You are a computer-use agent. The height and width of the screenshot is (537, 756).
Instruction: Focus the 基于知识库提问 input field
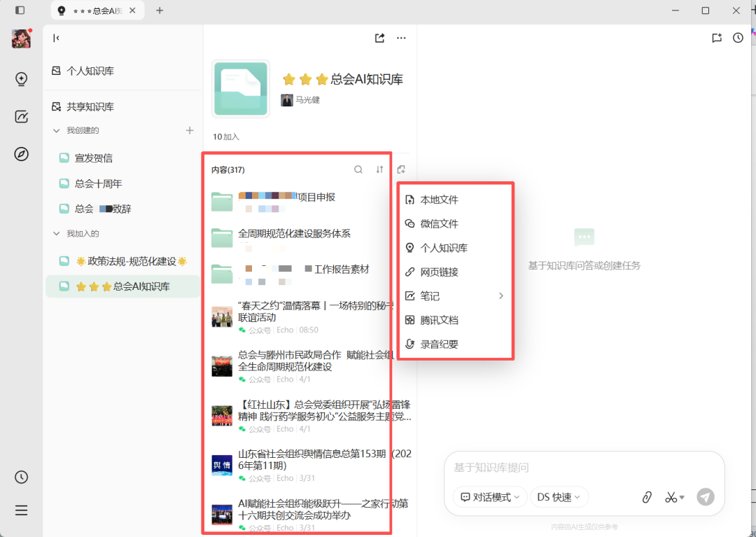click(584, 468)
